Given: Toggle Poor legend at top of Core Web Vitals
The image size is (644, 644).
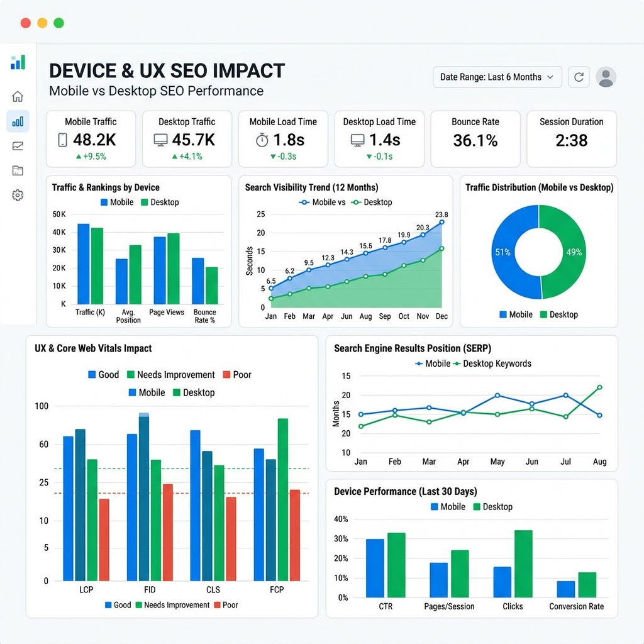Looking at the screenshot, I should click(237, 375).
